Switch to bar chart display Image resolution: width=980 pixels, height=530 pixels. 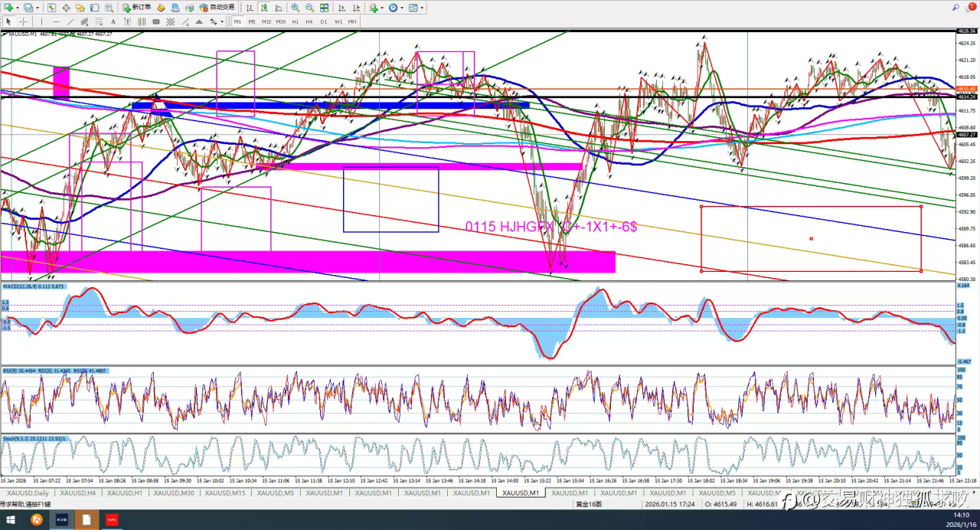(250, 8)
